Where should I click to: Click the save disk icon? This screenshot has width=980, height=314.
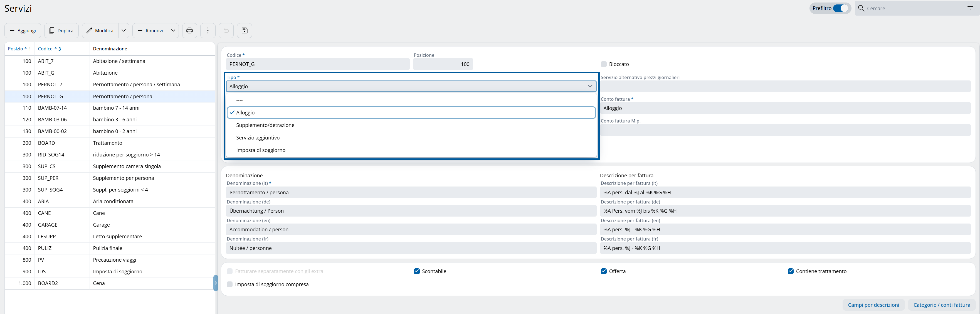pyautogui.click(x=244, y=30)
